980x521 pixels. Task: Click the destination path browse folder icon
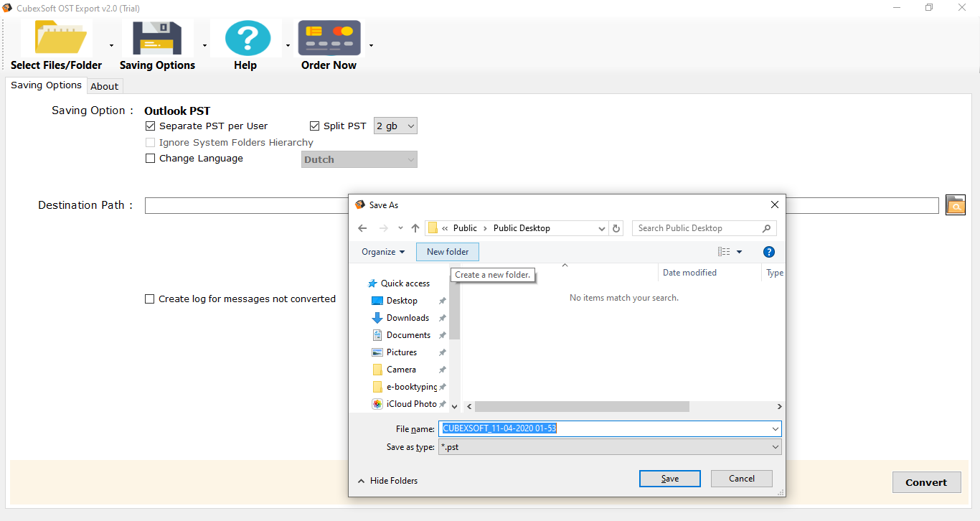(x=955, y=205)
